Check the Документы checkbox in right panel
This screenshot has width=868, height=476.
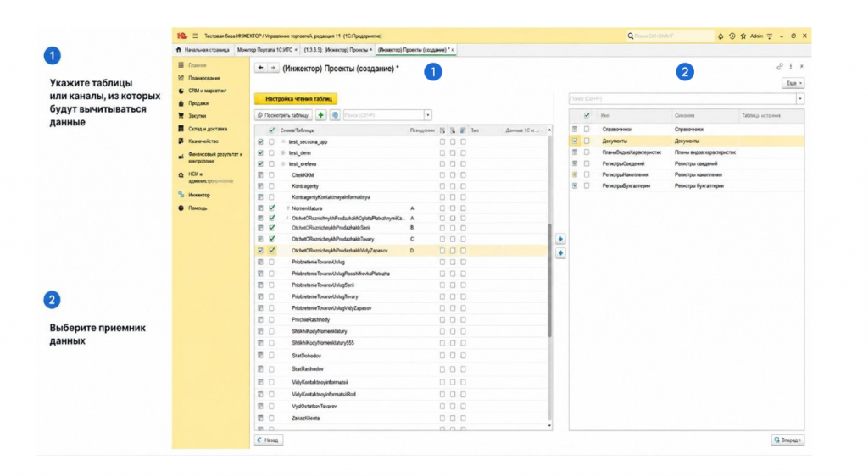tap(587, 141)
